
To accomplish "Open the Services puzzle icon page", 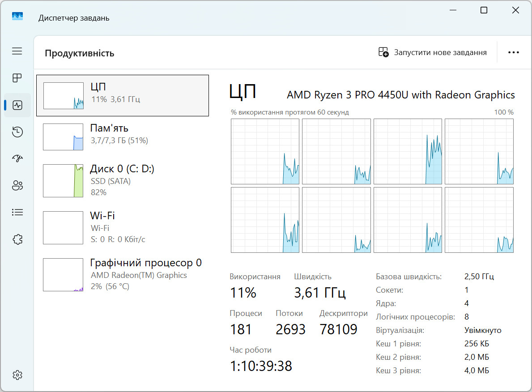I will click(17, 239).
